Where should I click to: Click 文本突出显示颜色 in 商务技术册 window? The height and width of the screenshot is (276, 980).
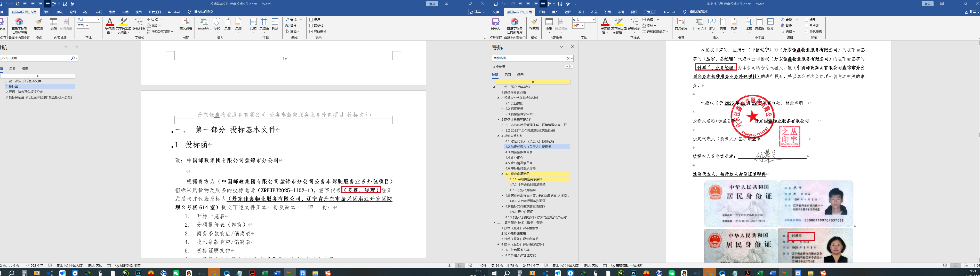(618, 25)
